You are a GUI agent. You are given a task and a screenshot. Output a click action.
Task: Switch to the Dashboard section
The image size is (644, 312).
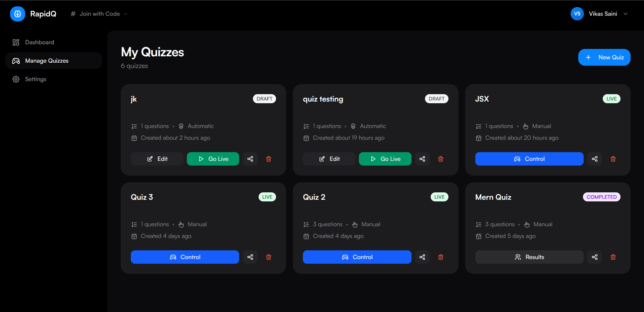coord(40,42)
